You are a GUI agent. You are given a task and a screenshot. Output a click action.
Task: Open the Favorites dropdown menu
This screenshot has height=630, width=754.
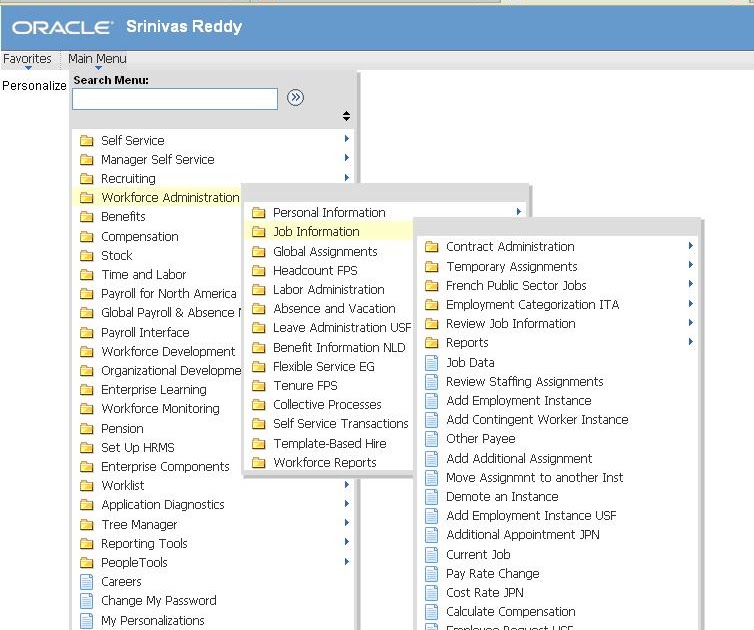click(x=27, y=59)
